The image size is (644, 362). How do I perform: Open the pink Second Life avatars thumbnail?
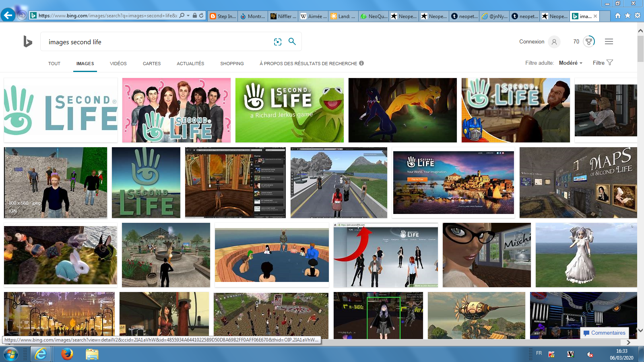pyautogui.click(x=176, y=110)
